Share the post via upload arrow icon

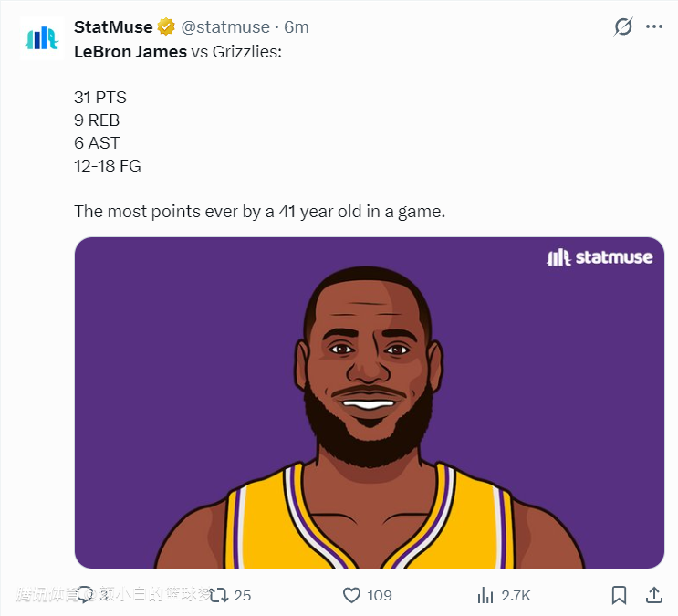(x=653, y=595)
